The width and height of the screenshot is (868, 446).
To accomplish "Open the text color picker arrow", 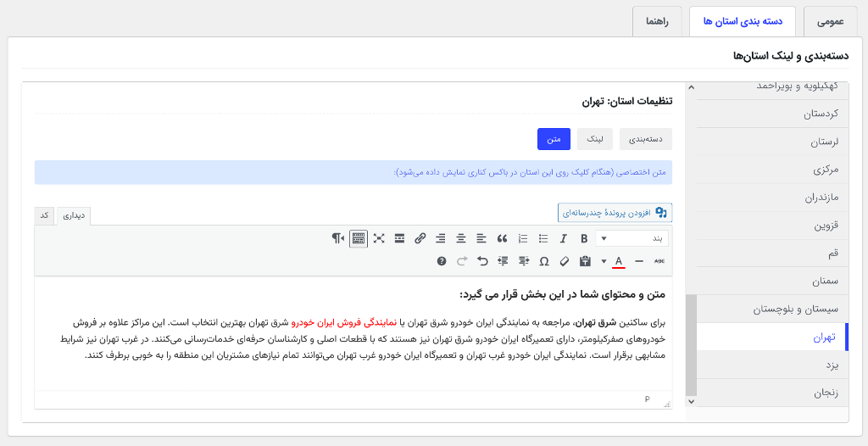I will click(604, 261).
